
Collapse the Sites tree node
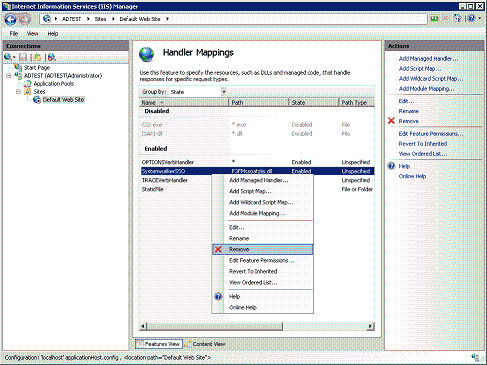[19, 92]
